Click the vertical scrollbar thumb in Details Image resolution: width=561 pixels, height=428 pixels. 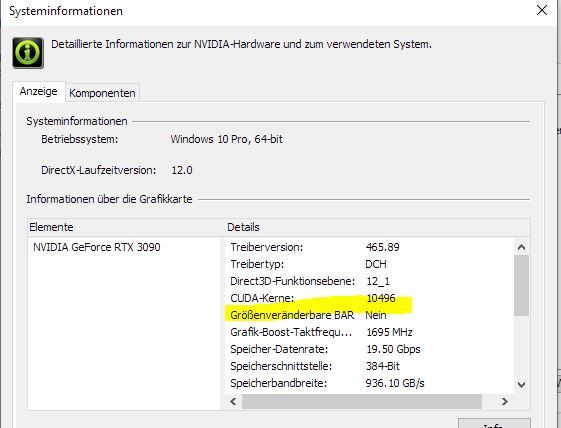[521, 286]
